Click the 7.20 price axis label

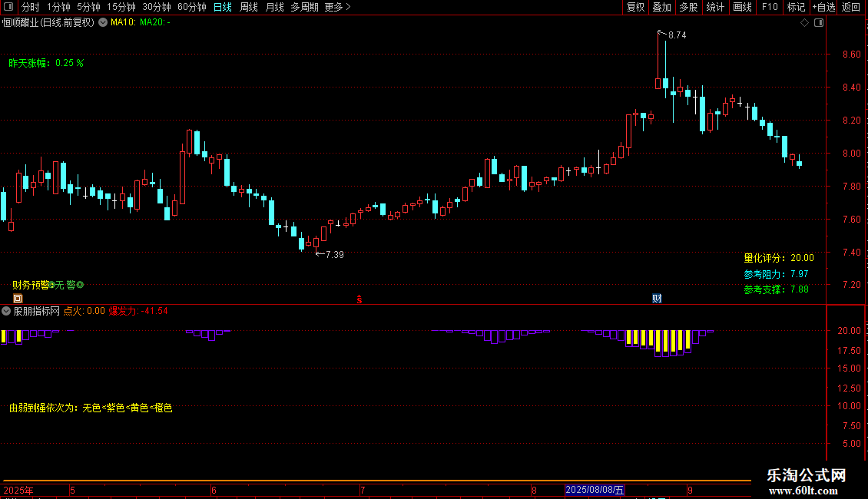(x=851, y=285)
